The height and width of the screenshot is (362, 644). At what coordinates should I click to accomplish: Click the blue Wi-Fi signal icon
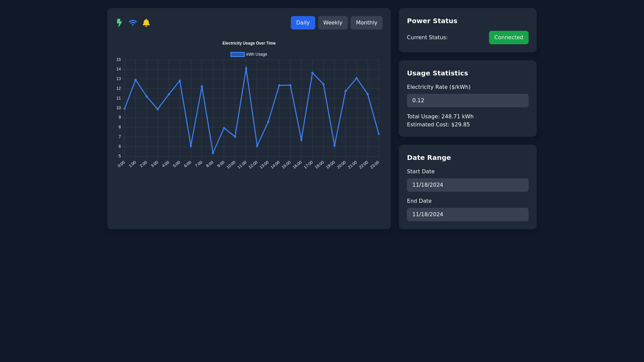click(x=133, y=23)
